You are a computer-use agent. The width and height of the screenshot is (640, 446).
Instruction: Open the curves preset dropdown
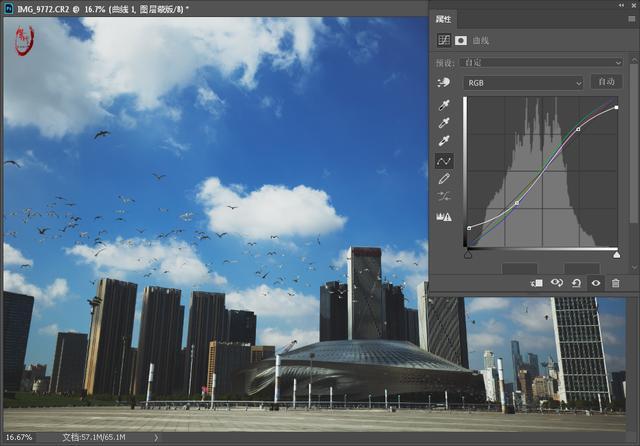(x=541, y=62)
